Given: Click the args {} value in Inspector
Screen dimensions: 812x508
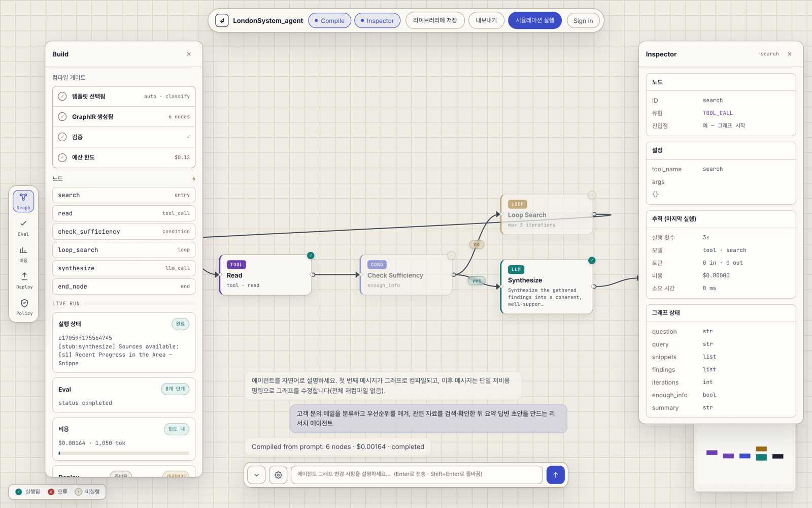Looking at the screenshot, I should pyautogui.click(x=655, y=194).
